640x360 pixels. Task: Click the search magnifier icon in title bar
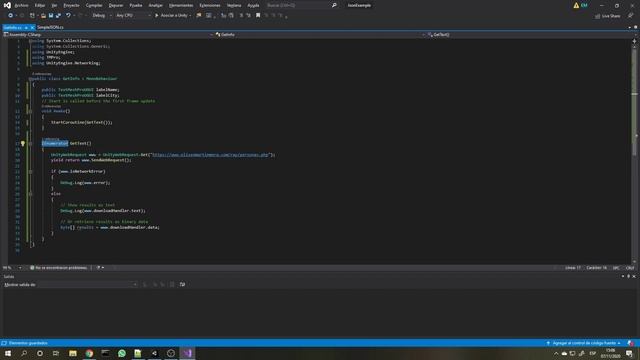[x=334, y=5]
